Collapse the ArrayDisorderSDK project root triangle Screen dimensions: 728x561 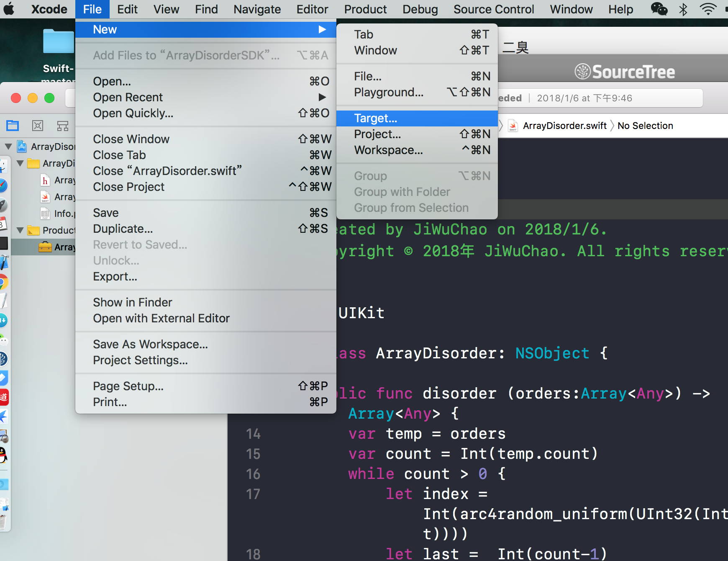(x=8, y=147)
